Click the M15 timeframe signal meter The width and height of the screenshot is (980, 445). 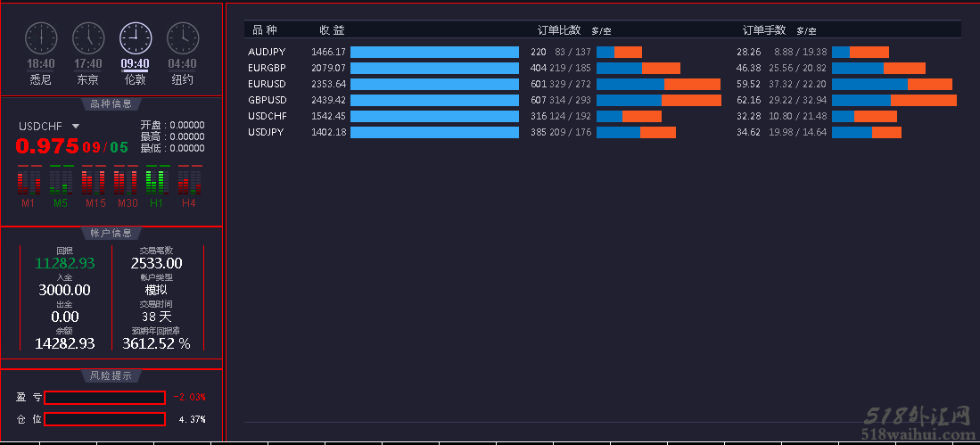[x=95, y=181]
